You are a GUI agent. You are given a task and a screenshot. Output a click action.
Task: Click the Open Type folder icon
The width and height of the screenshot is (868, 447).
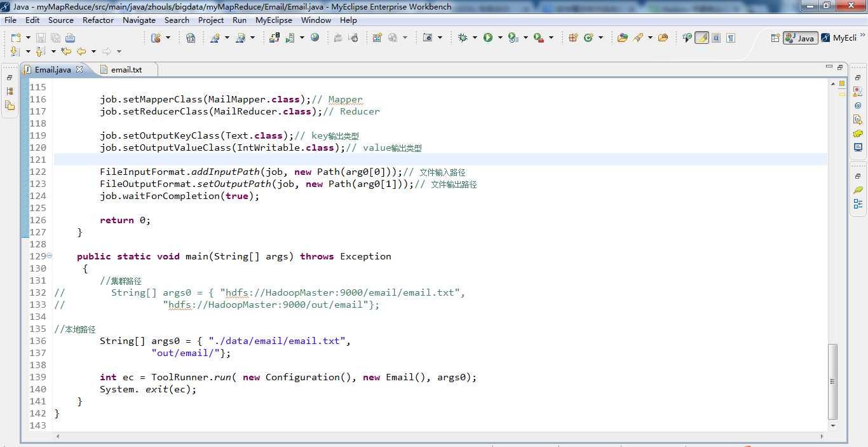click(622, 38)
